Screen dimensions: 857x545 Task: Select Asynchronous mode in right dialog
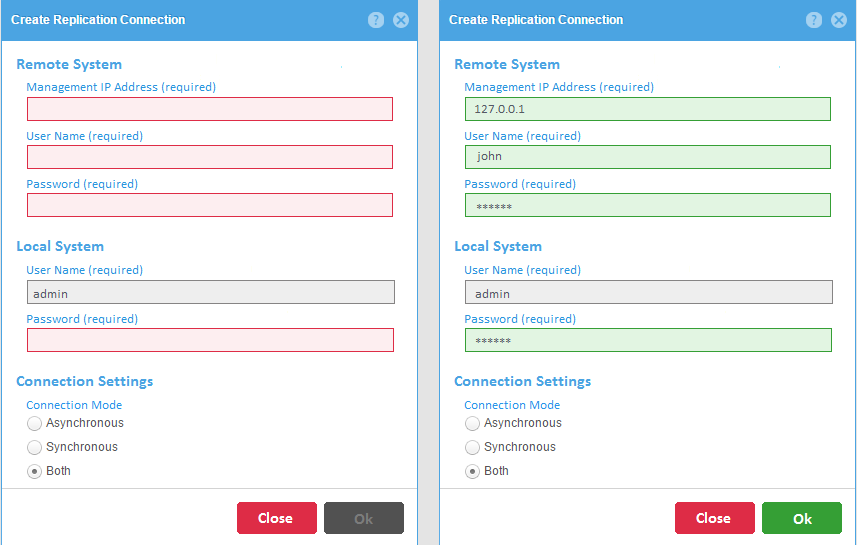472,423
